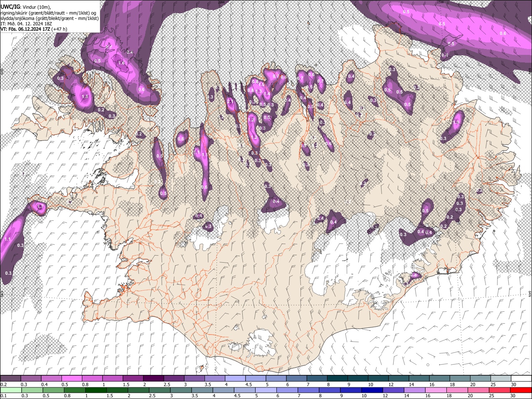532x399 pixels.
Task: Click the bright red rain swatch at 30
Action: click(x=520, y=390)
